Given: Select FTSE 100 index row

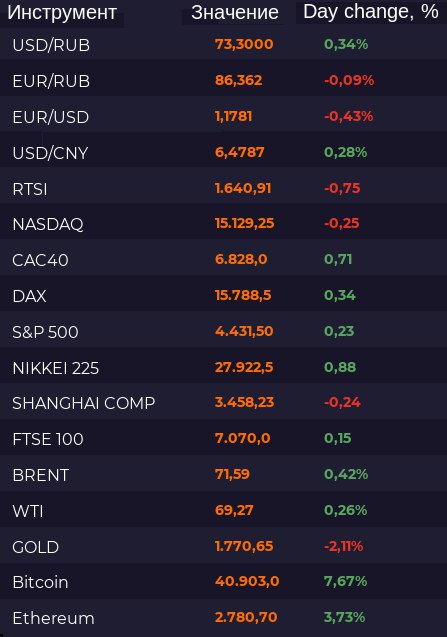Looking at the screenshot, I should tap(224, 439).
